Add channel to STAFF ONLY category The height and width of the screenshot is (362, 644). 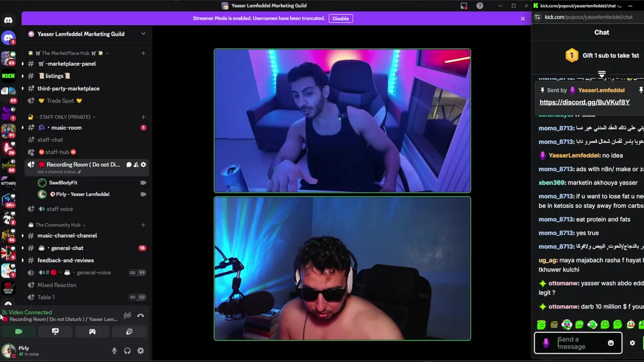143,117
